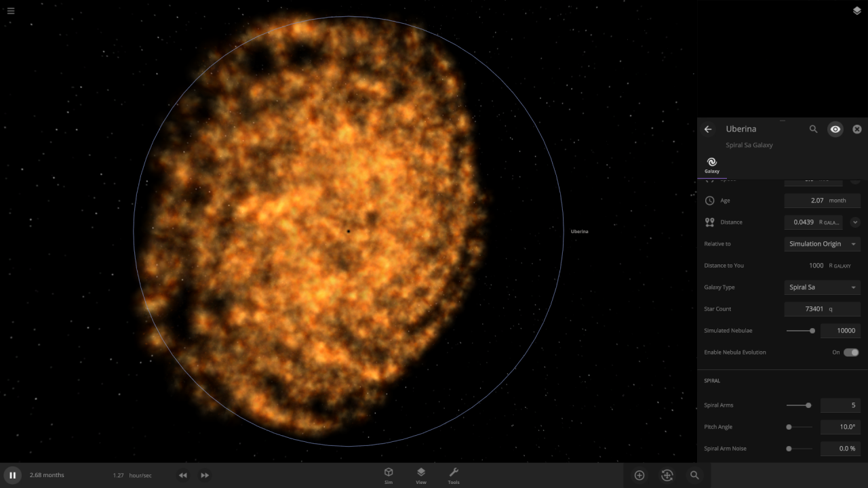Select the Galaxy tab

712,165
